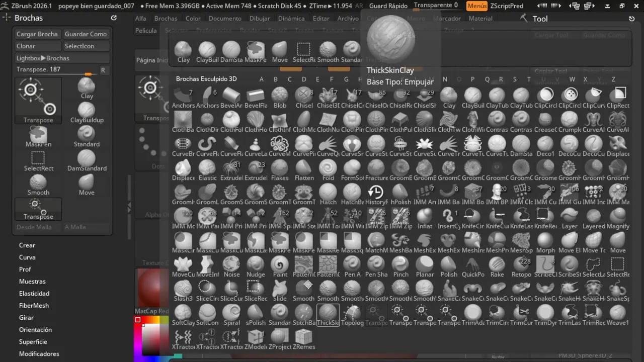This screenshot has height=362, width=644.
Task: Select the Noise brush
Action: [231, 266]
